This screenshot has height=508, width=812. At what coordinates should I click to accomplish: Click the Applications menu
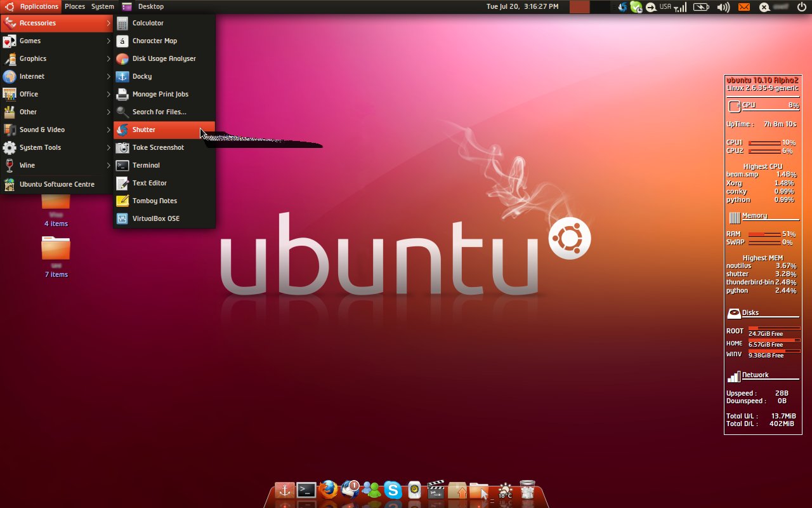(x=32, y=6)
